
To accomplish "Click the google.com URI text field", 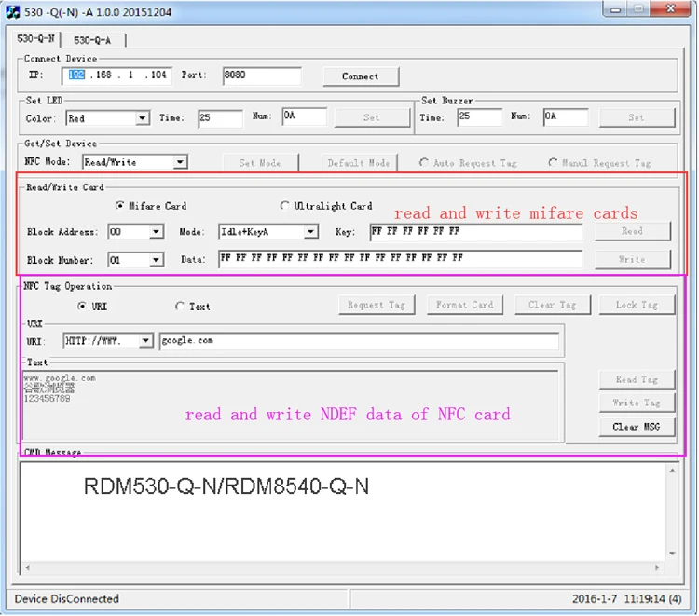I will tap(359, 342).
